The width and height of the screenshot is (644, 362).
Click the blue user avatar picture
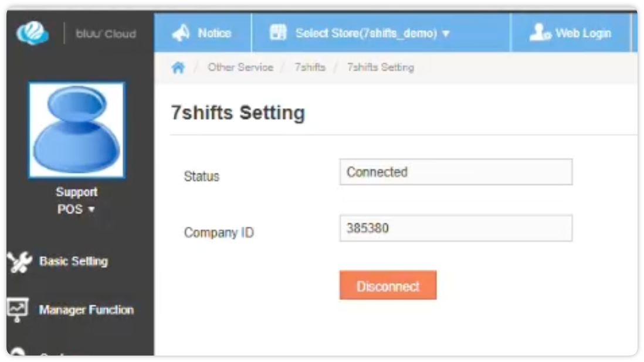point(77,129)
